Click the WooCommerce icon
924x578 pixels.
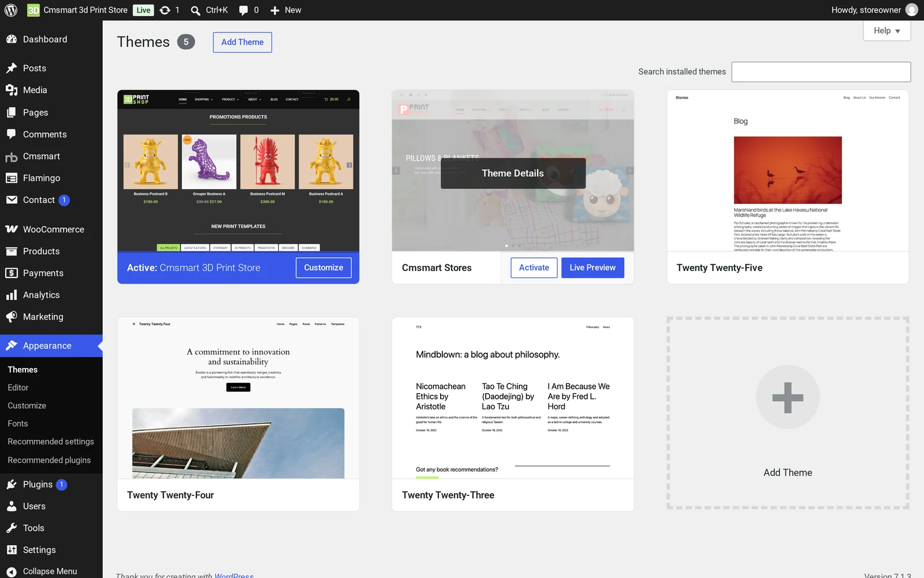(x=12, y=229)
